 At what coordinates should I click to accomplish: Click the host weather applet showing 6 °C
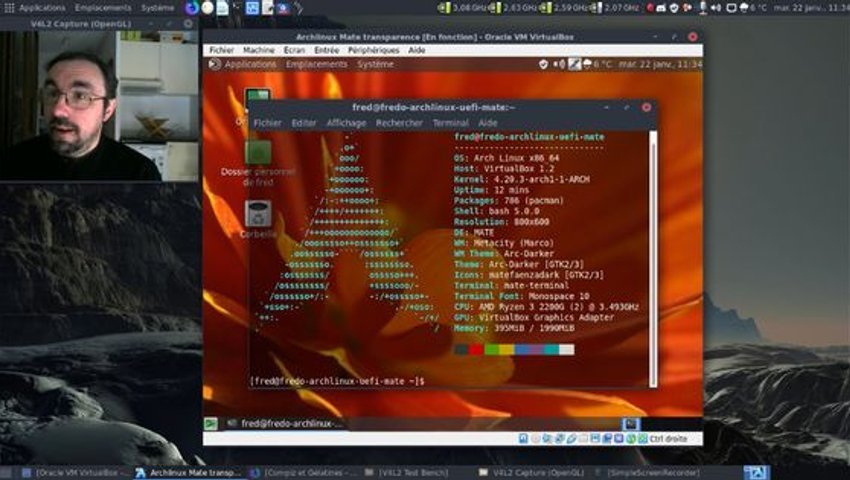pos(753,8)
